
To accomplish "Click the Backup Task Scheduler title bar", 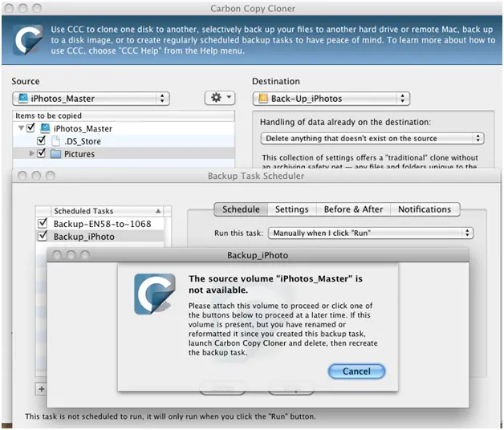I will tap(256, 176).
